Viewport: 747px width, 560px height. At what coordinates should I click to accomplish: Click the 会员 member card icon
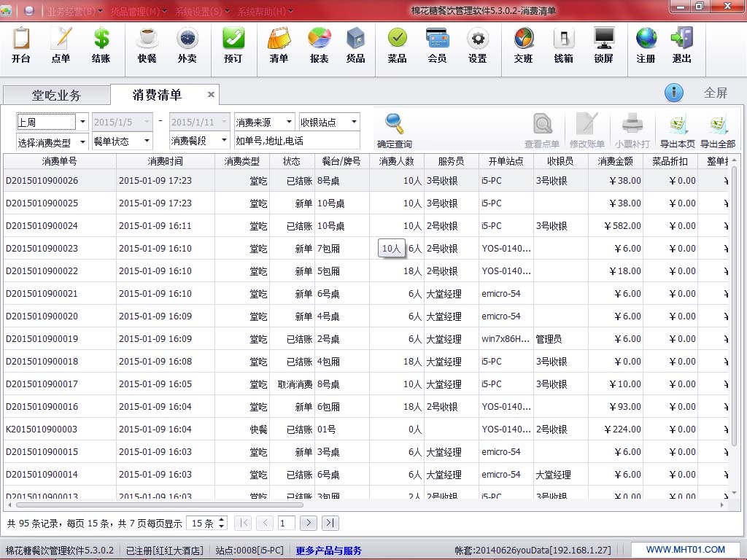(438, 46)
